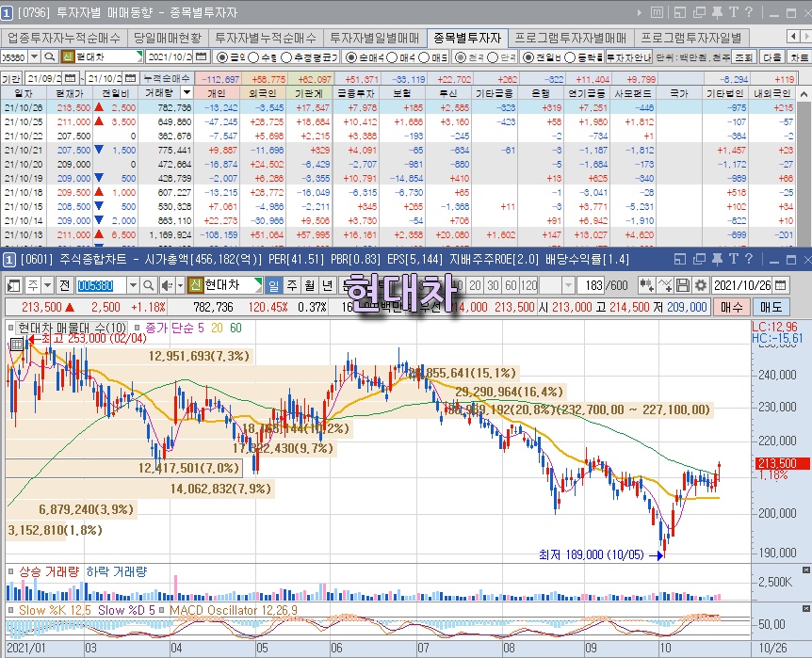Select the 순매수 radio button

point(351,57)
